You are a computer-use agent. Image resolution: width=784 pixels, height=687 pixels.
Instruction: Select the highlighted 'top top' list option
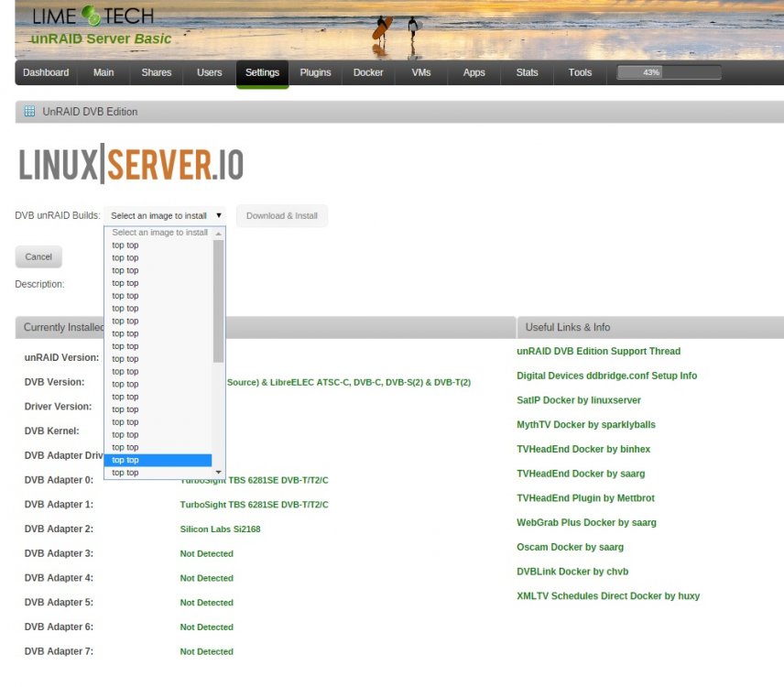158,460
